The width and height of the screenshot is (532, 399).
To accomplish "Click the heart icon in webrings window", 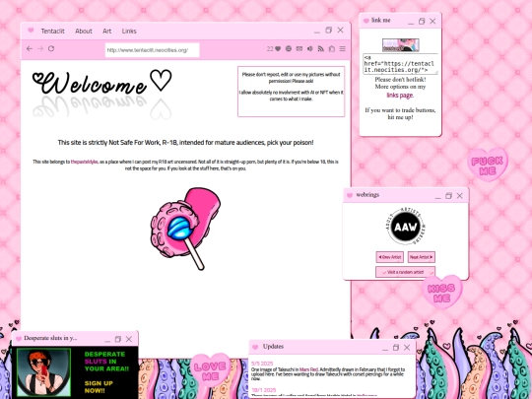I will [x=350, y=195].
